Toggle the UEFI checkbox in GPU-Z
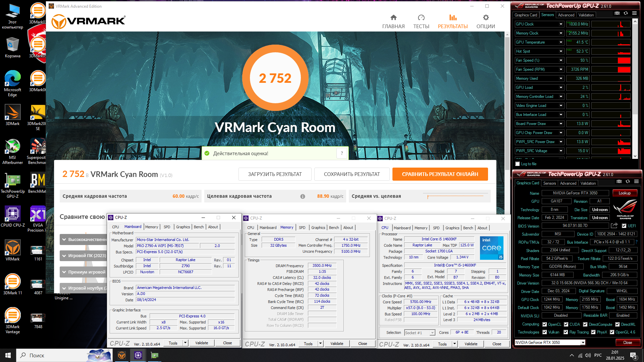Screen dimensions: 644x362 [x=624, y=226]
